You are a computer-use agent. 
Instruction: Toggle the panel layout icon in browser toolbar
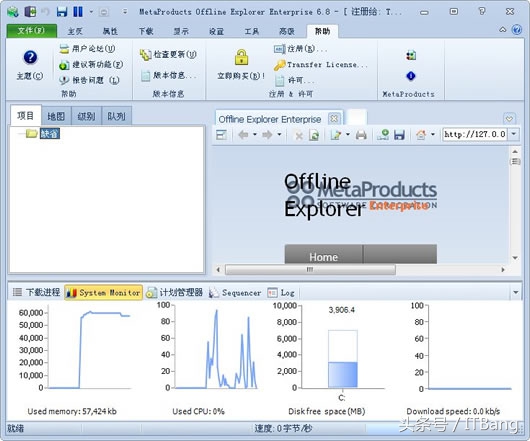221,135
